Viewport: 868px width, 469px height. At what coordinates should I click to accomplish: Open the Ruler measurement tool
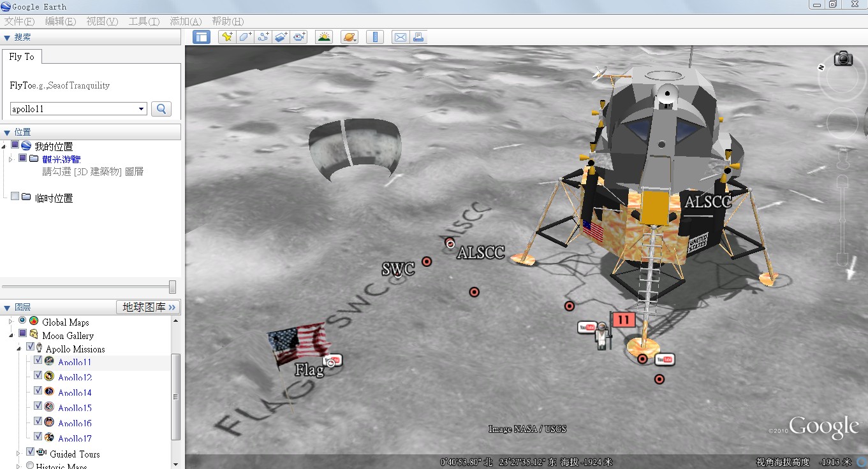374,37
